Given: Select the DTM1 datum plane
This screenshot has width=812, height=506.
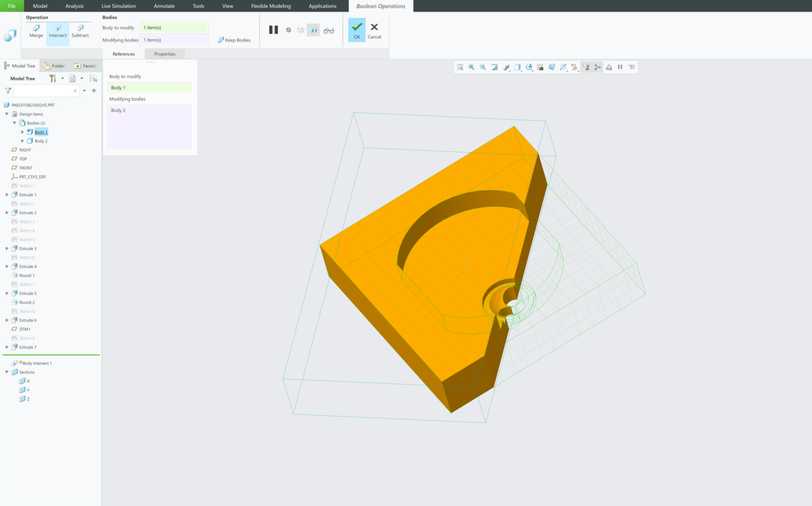Looking at the screenshot, I should point(24,329).
